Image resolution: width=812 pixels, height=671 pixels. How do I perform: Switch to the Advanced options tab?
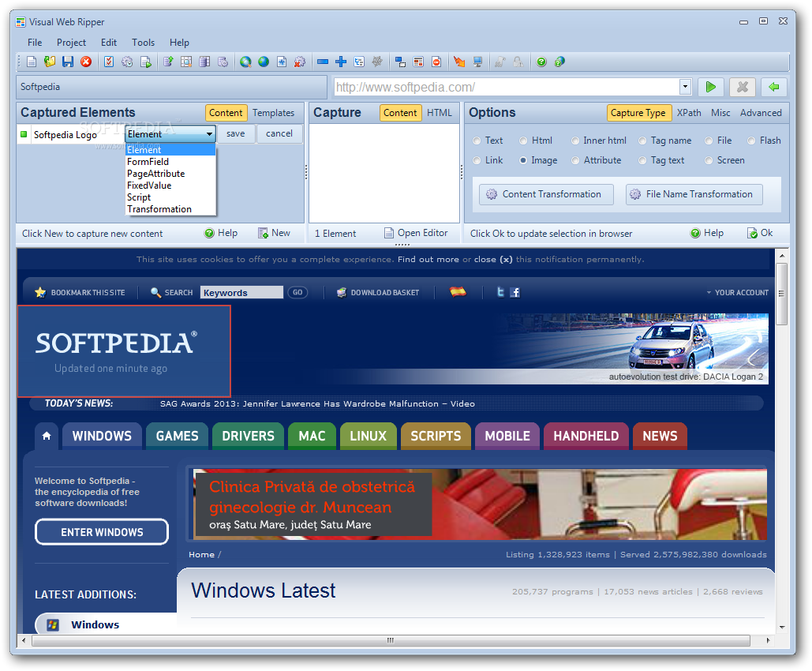[x=761, y=113]
